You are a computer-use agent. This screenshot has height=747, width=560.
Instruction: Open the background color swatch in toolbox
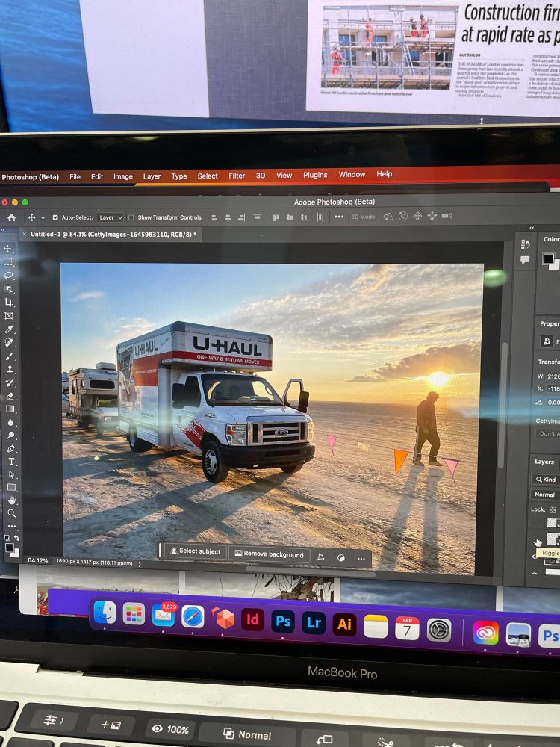(15, 553)
